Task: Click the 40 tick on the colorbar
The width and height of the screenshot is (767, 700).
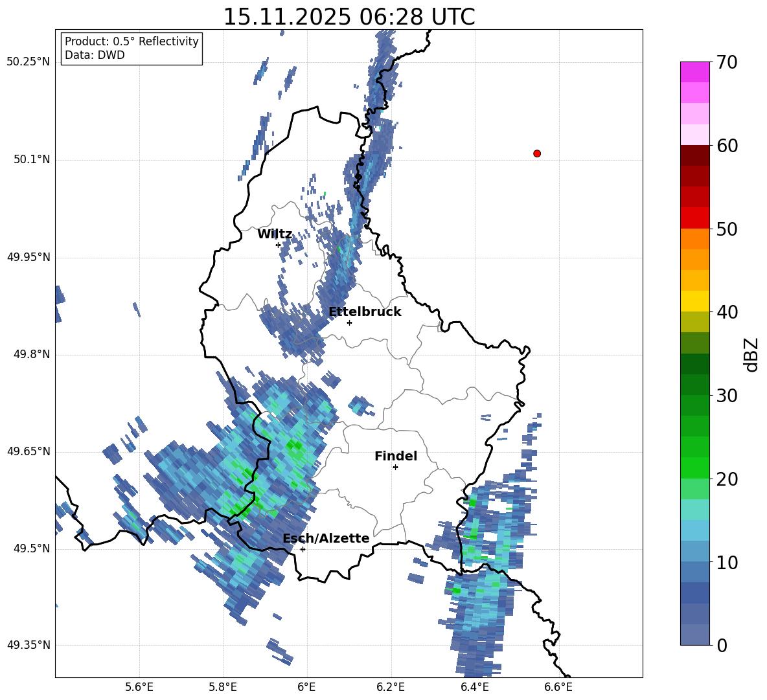Action: point(727,312)
